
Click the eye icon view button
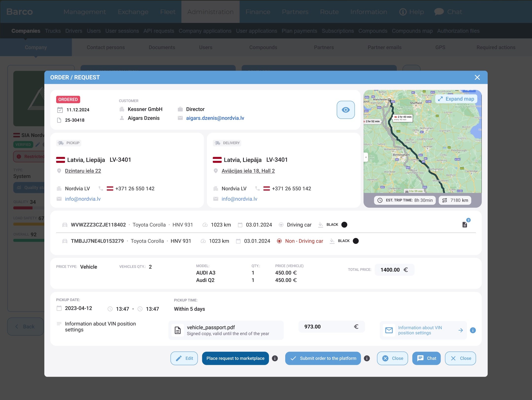(x=346, y=110)
